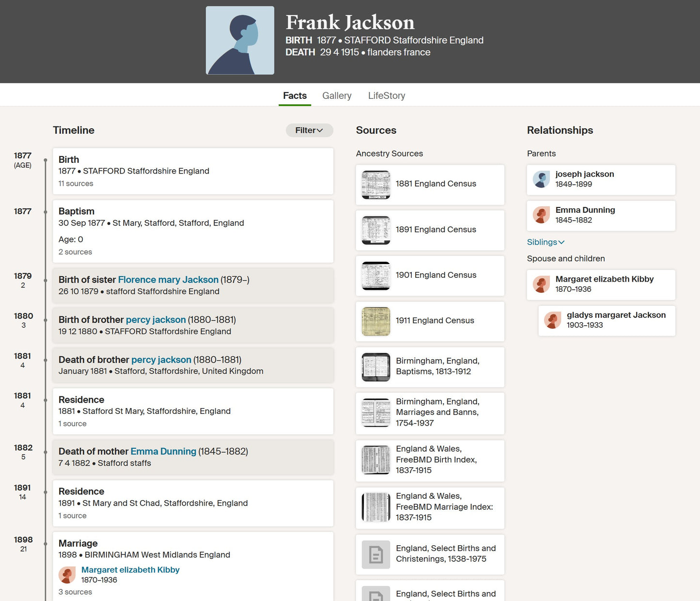Click the 11 sources text under Birth
The height and width of the screenshot is (601, 700).
tap(76, 184)
